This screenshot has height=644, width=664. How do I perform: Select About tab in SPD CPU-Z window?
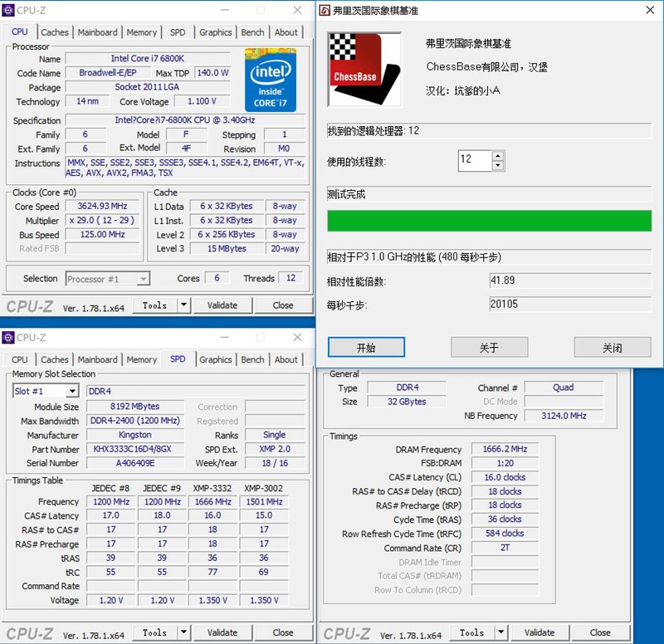click(286, 359)
